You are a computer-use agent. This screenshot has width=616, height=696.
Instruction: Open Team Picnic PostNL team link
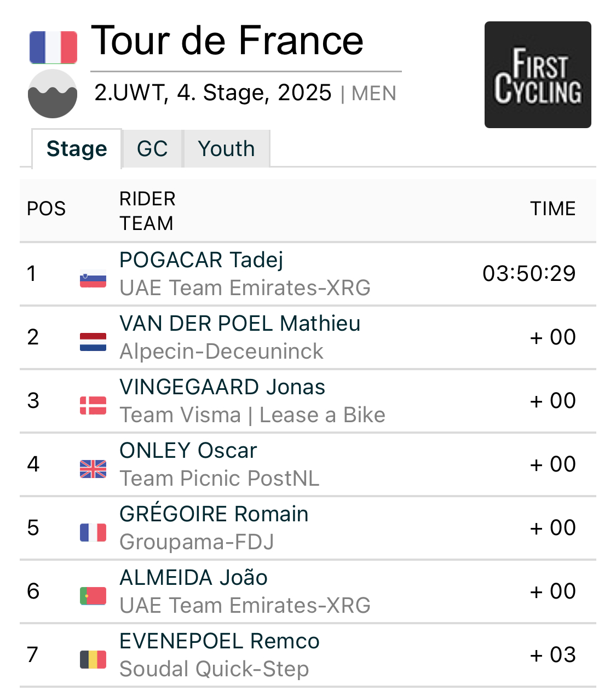click(219, 479)
